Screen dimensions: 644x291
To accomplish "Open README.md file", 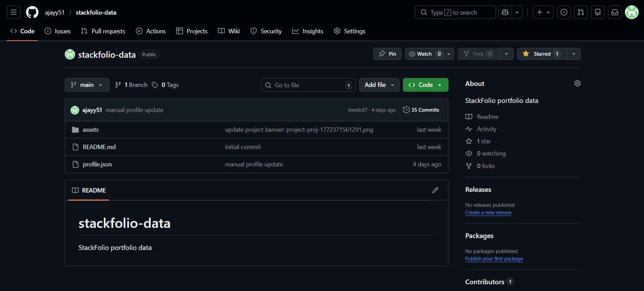I will (99, 147).
